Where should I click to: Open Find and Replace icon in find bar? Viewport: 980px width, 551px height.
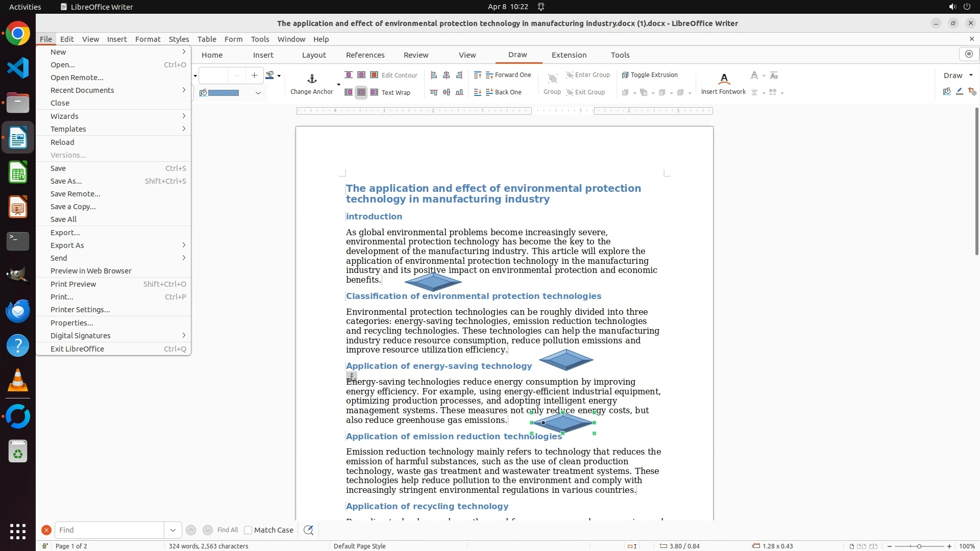click(x=308, y=530)
